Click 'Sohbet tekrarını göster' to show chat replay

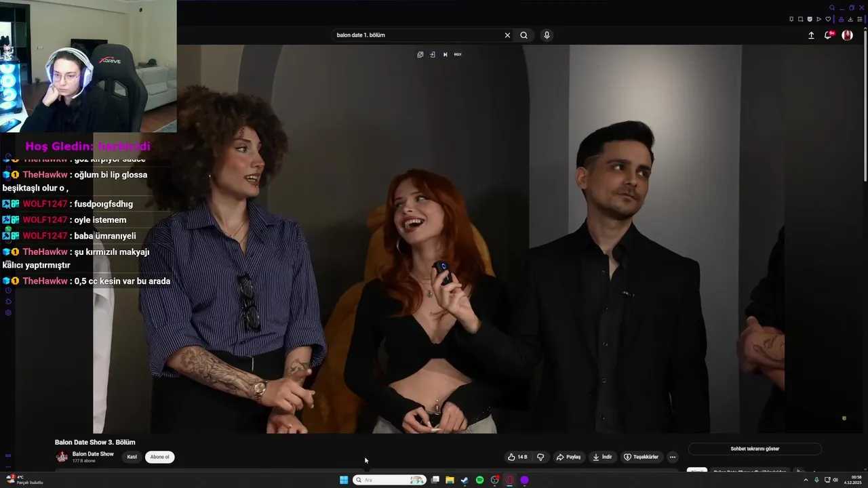pos(755,449)
